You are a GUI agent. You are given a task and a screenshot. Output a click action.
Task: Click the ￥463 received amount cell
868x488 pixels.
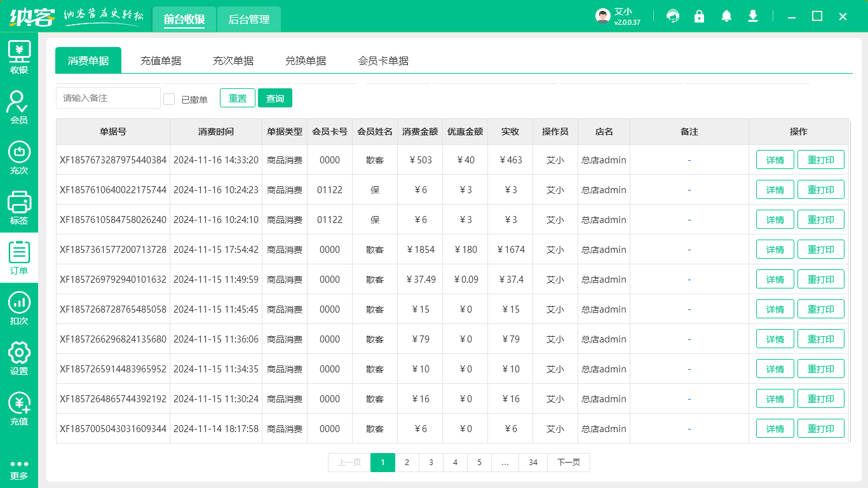click(x=510, y=160)
